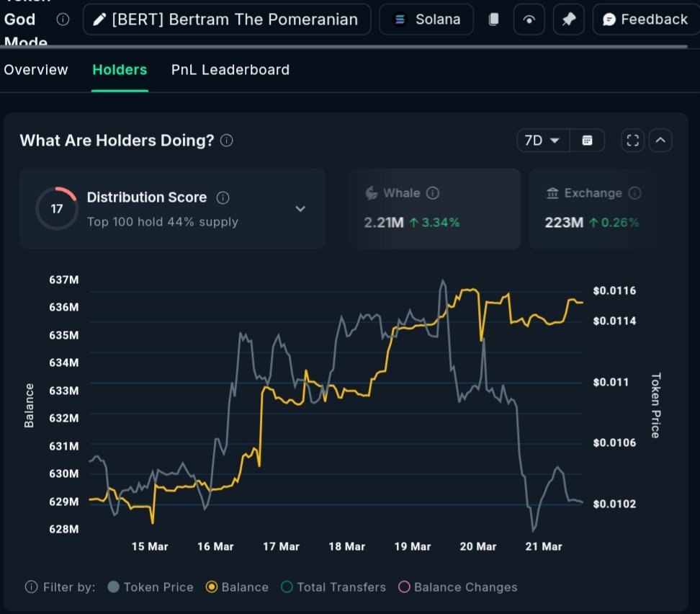
Task: Enable the Balance Changes filter
Action: point(457,587)
